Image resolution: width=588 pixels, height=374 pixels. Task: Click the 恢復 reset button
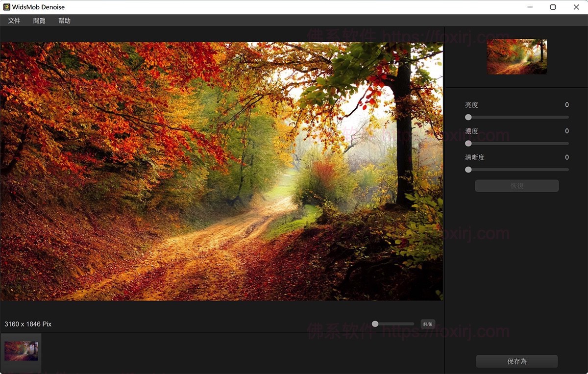[x=516, y=186]
